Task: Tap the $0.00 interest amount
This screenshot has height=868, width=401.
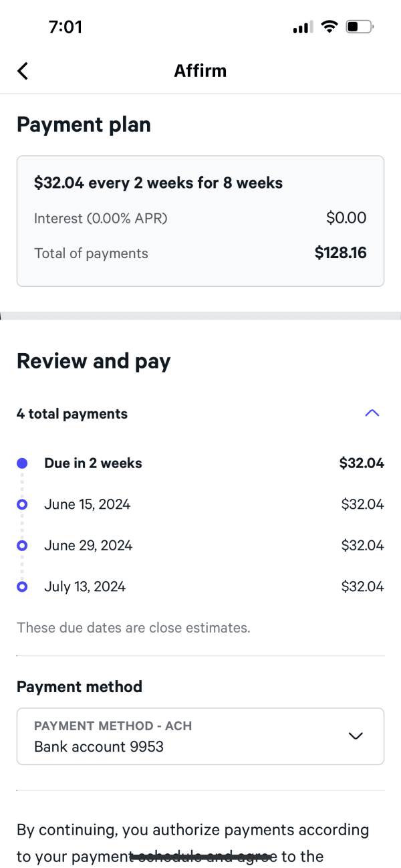Action: click(346, 218)
